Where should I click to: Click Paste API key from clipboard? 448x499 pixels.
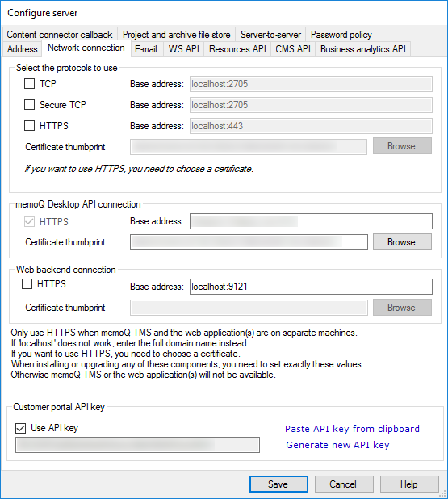point(352,429)
